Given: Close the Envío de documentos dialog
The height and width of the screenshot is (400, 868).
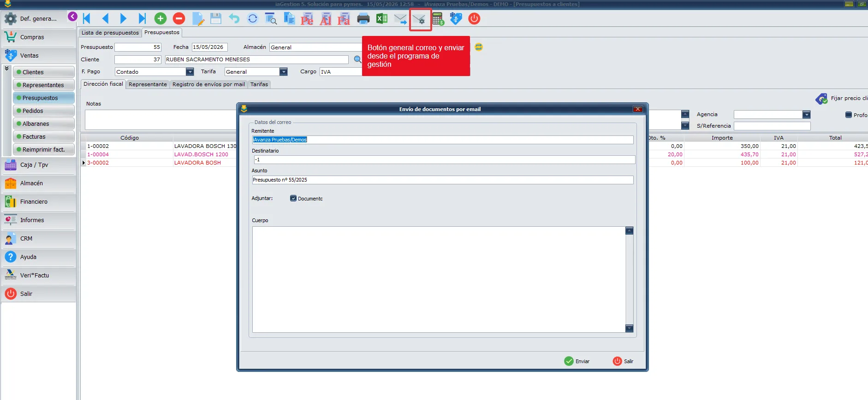Looking at the screenshot, I should pos(638,109).
